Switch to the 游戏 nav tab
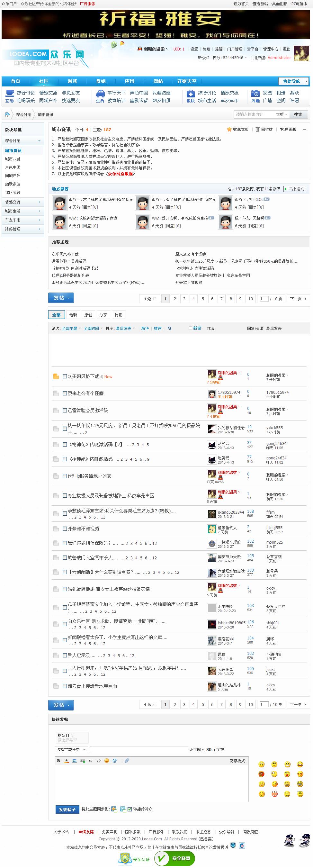This screenshot has height=868, width=313. tap(72, 81)
